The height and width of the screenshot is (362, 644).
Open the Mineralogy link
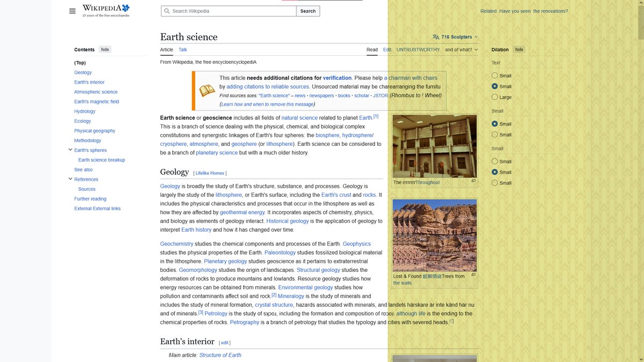click(291, 296)
